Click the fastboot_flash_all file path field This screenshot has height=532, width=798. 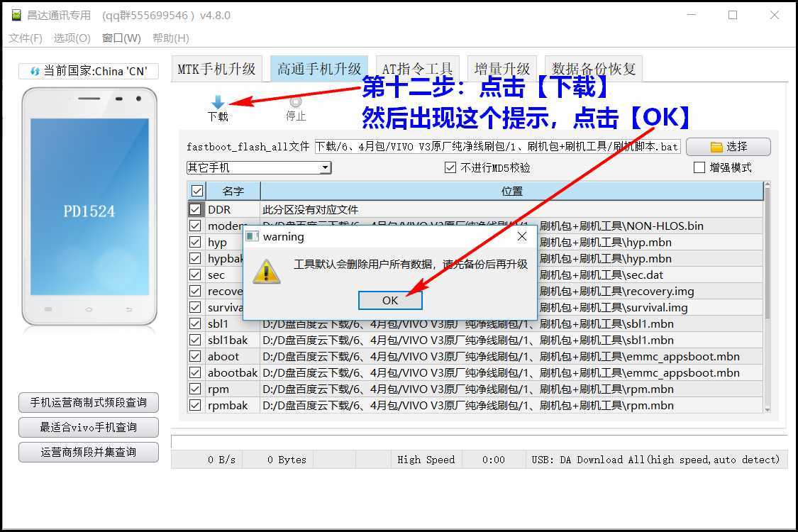[x=497, y=147]
